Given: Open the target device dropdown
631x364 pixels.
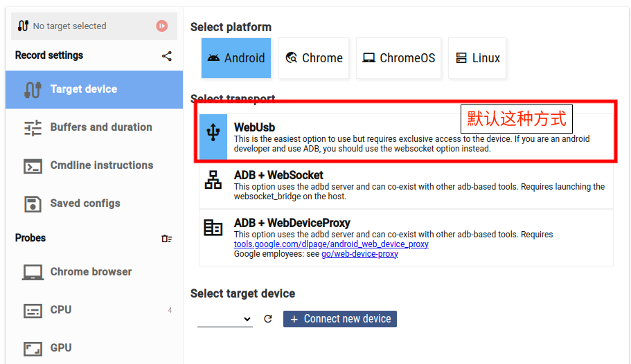Looking at the screenshot, I should pos(225,319).
